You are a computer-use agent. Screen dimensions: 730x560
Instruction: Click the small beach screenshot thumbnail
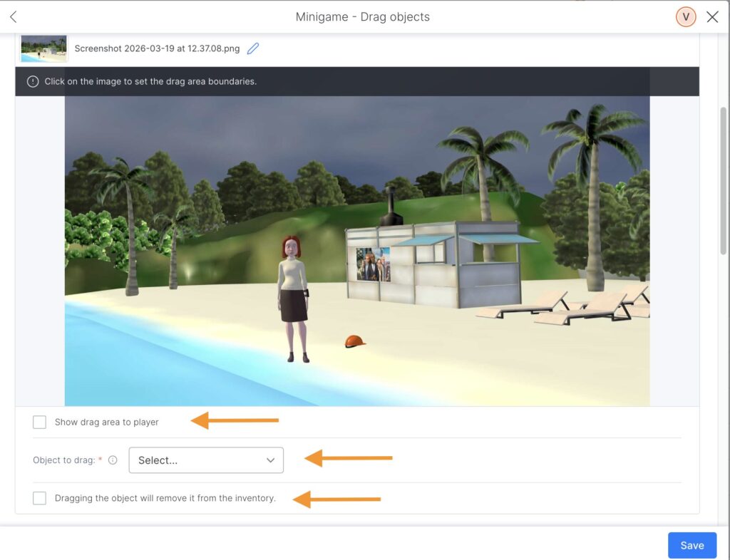click(x=43, y=48)
